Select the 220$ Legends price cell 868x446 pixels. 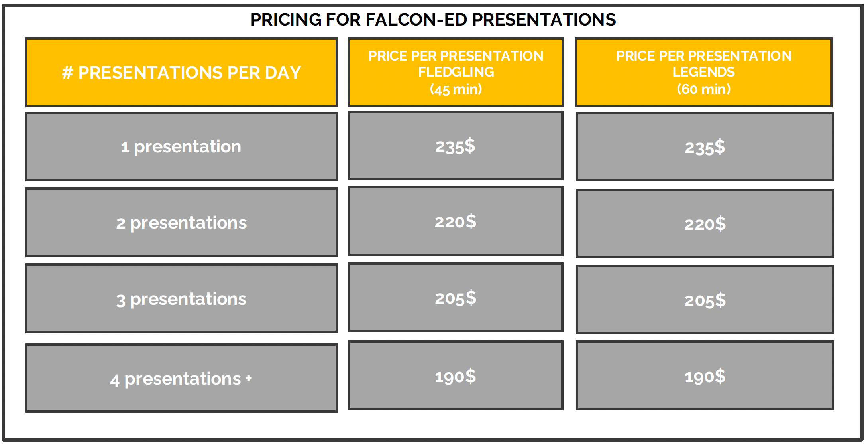pos(705,224)
